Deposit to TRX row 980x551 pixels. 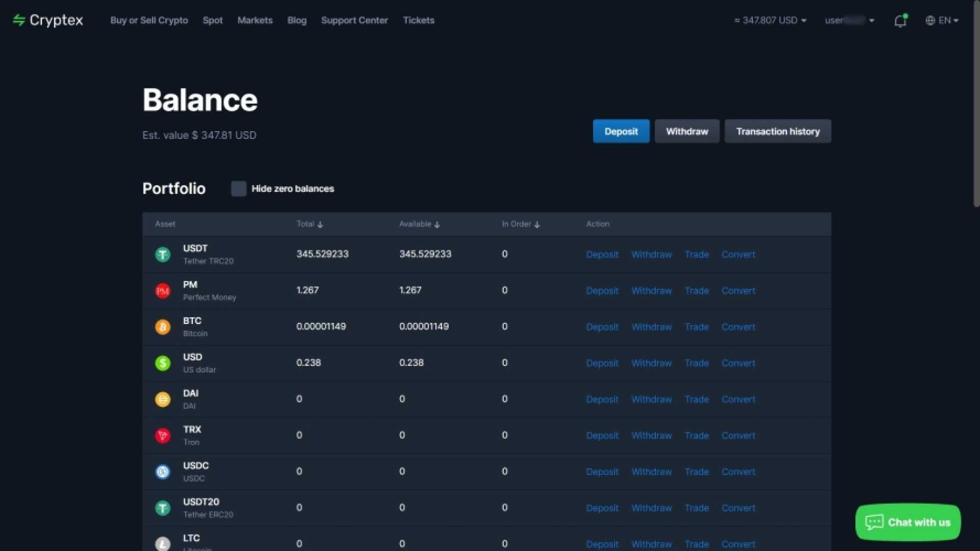click(602, 435)
